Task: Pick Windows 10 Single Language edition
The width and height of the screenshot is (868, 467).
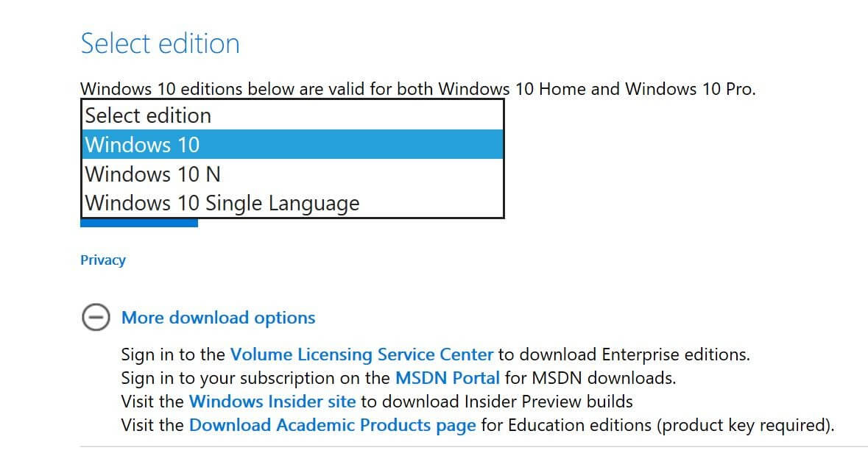Action: click(x=292, y=203)
